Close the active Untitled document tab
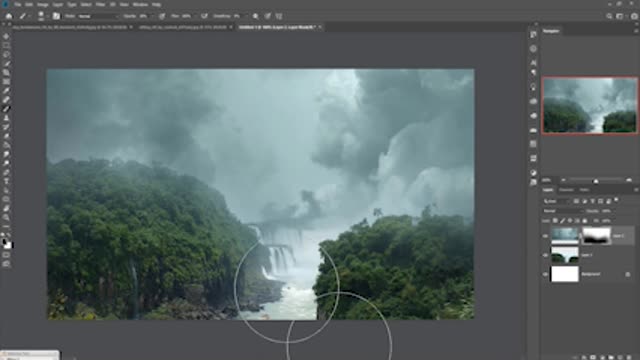The image size is (640, 360). (x=320, y=27)
